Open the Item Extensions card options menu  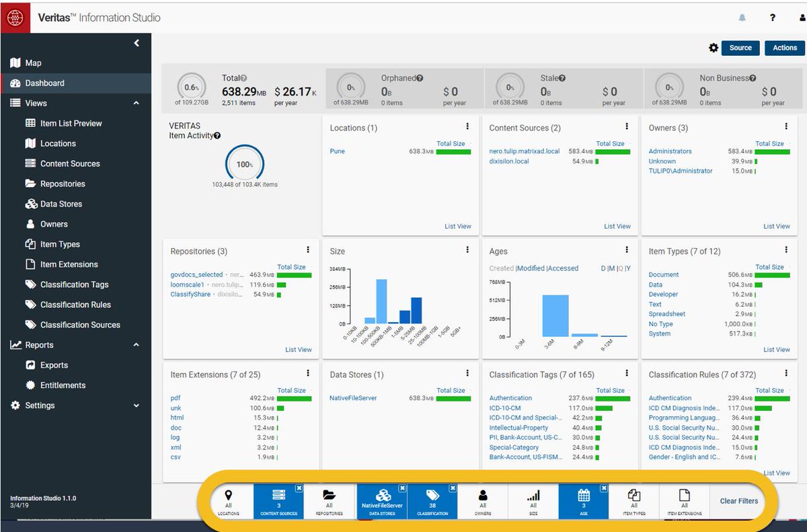(x=308, y=373)
